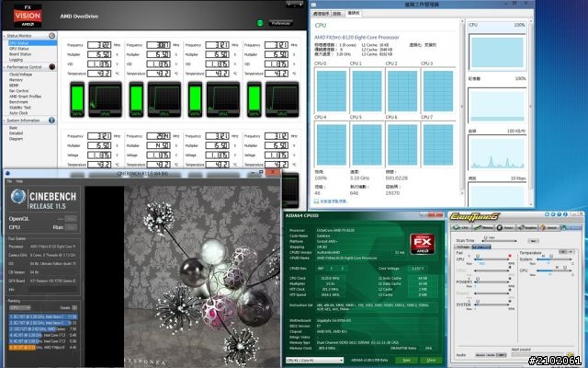Viewport: 588px width, 368px height.
Task: Open Detailed under System Information
Action: 17,133
